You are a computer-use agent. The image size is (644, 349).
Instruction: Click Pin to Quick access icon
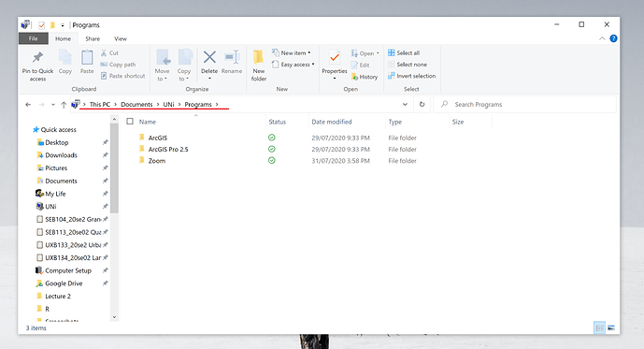point(37,57)
